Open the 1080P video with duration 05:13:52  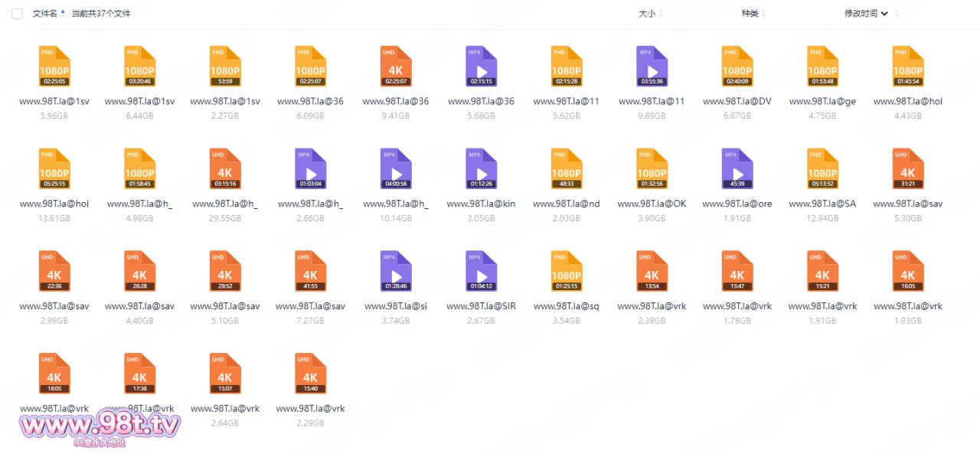click(822, 169)
